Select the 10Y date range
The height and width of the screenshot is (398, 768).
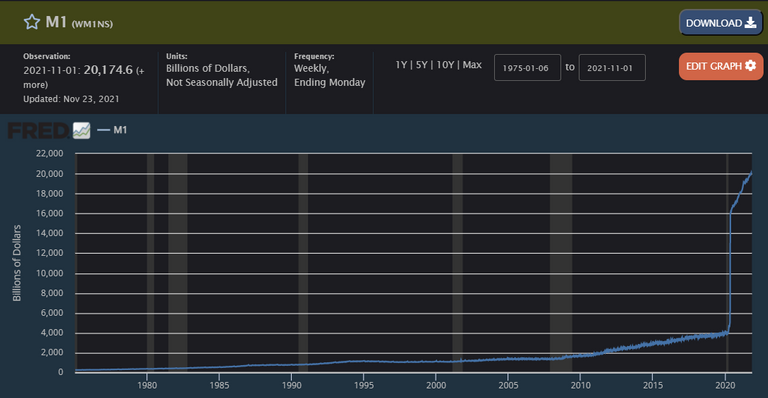coord(445,65)
